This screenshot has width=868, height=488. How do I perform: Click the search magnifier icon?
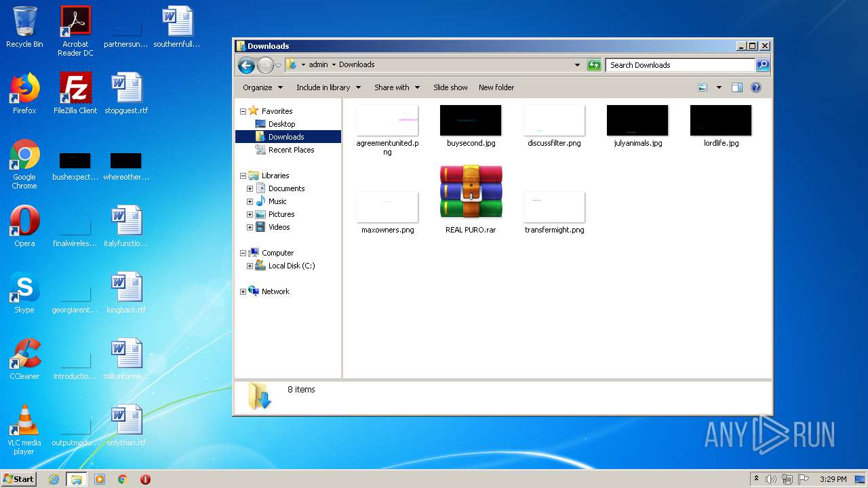763,65
